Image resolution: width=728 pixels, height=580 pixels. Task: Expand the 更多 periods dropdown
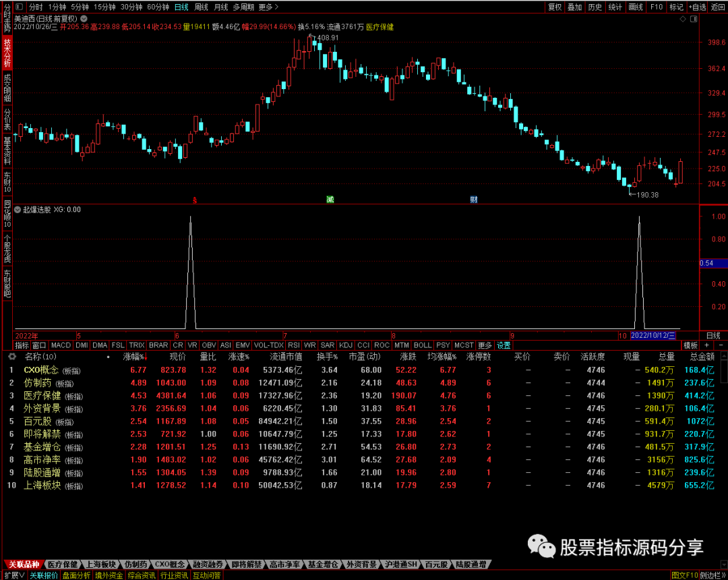point(268,7)
